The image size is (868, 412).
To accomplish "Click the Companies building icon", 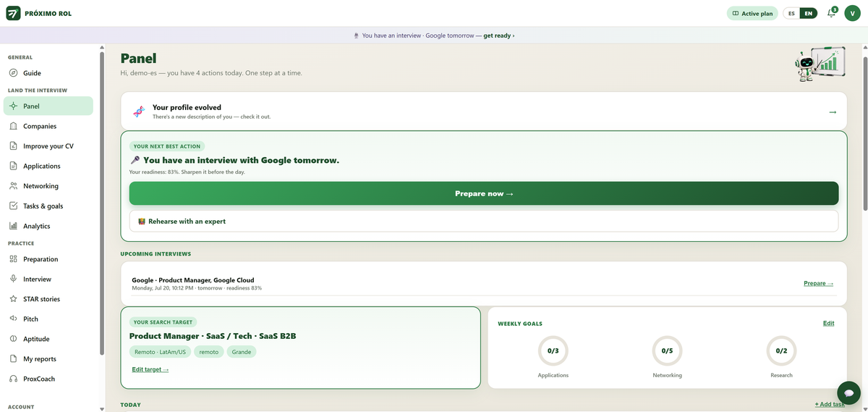I will click(x=14, y=126).
